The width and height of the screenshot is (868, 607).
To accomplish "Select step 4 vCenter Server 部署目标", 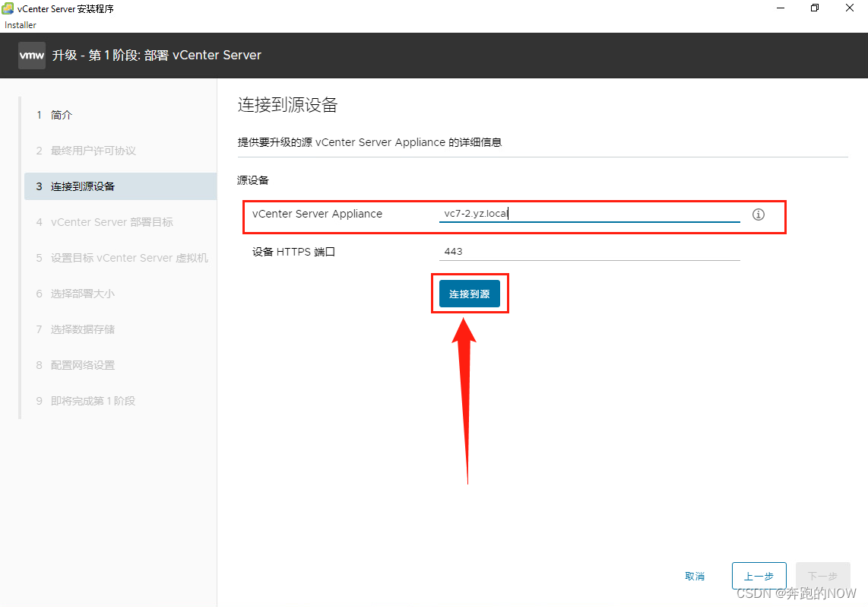I will 121,222.
